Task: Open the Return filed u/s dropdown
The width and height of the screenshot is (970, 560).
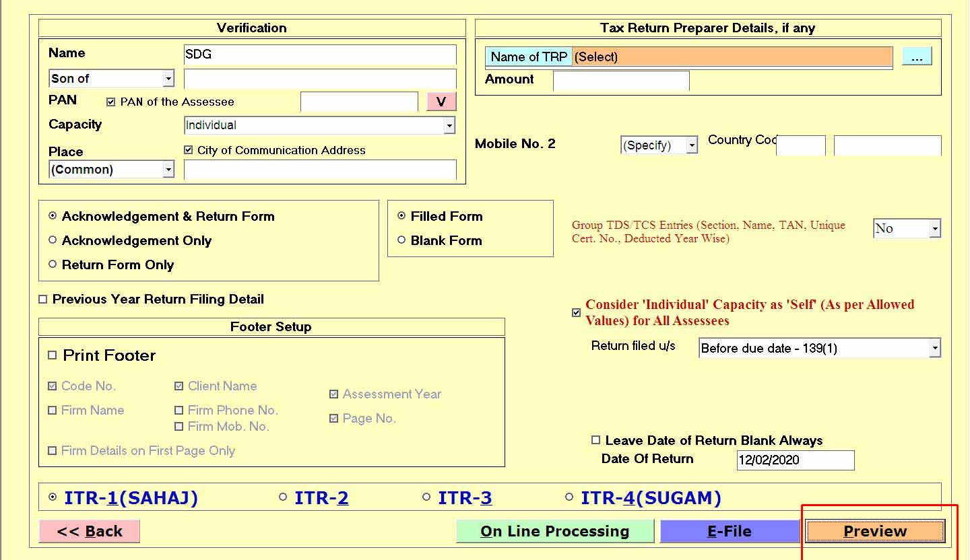Action: [x=934, y=349]
